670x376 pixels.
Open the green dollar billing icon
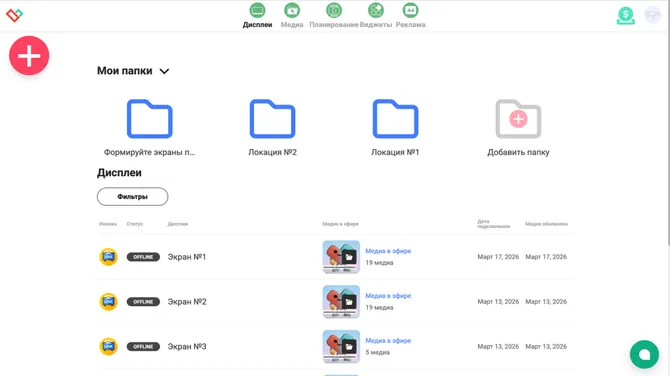pos(626,15)
